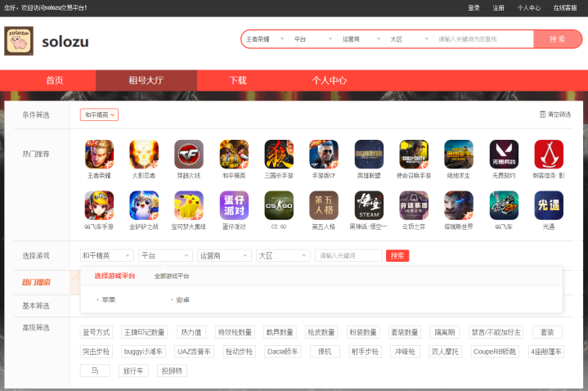This screenshot has height=391, width=588.
Task: Select the 黑神话:悟空 STEAM icon
Action: (x=369, y=205)
